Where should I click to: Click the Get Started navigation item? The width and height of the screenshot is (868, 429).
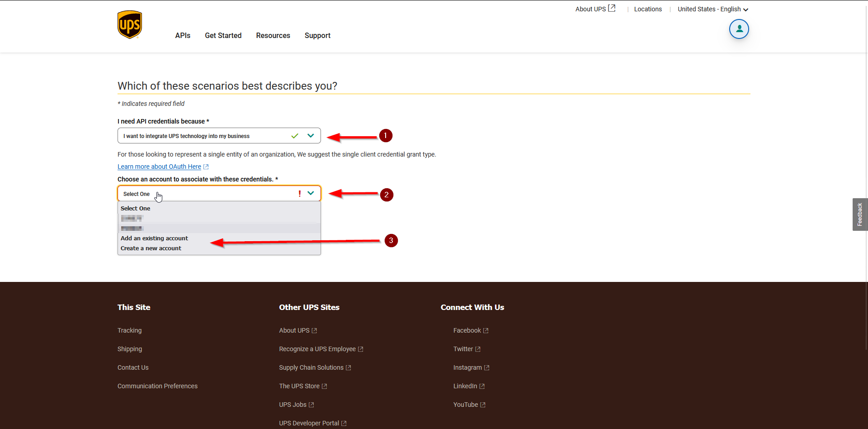223,35
